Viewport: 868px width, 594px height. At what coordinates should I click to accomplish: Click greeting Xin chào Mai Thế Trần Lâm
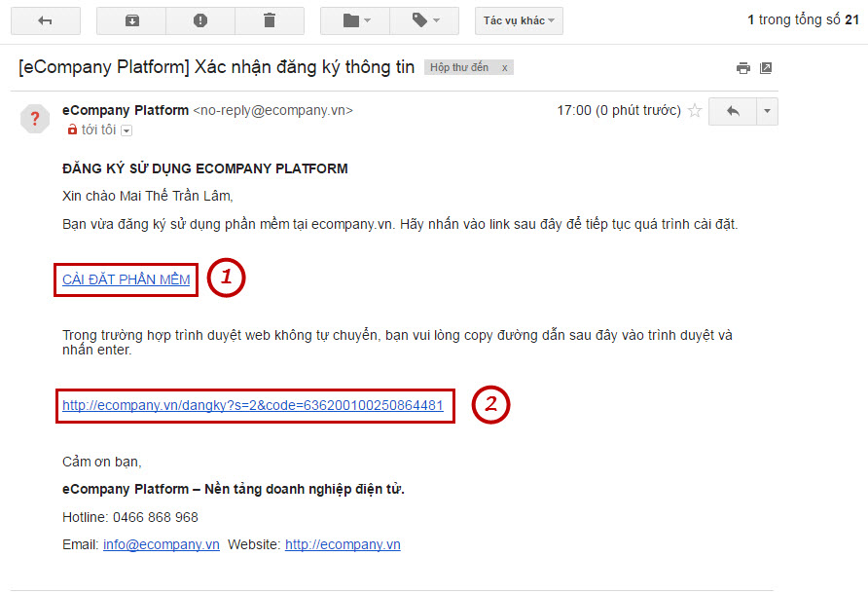(x=148, y=196)
